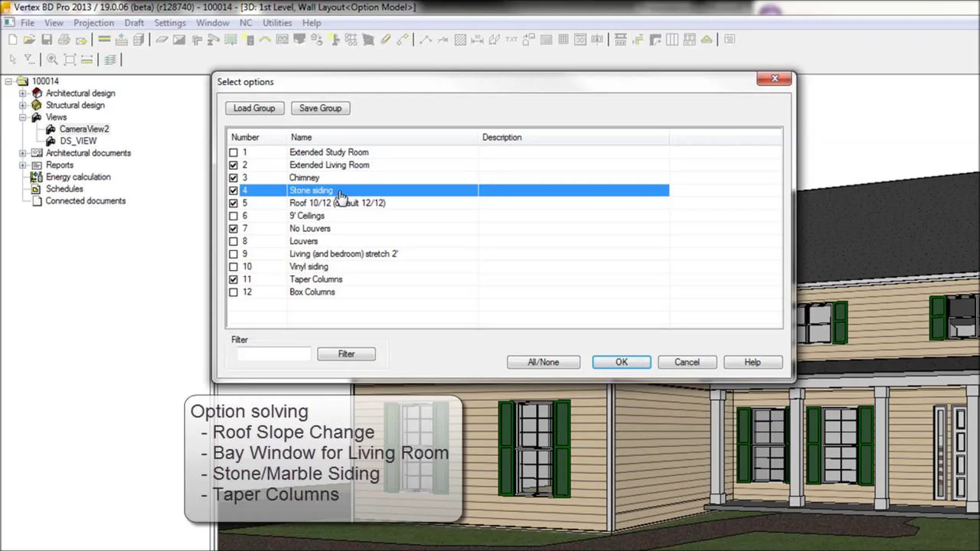This screenshot has height=551, width=980.
Task: Select the Louvers row number 8
Action: [448, 241]
